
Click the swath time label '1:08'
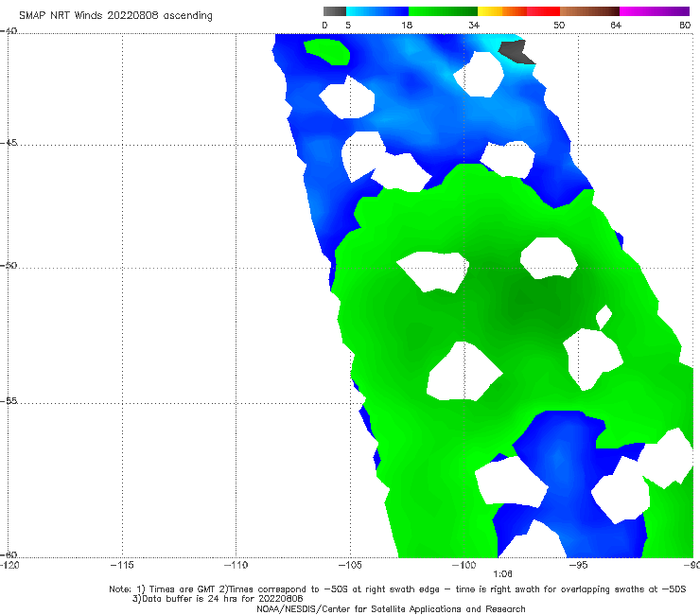(502, 574)
